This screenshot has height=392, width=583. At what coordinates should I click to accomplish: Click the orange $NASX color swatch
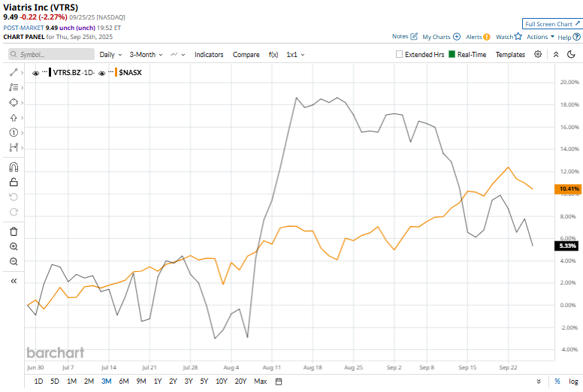coord(116,72)
